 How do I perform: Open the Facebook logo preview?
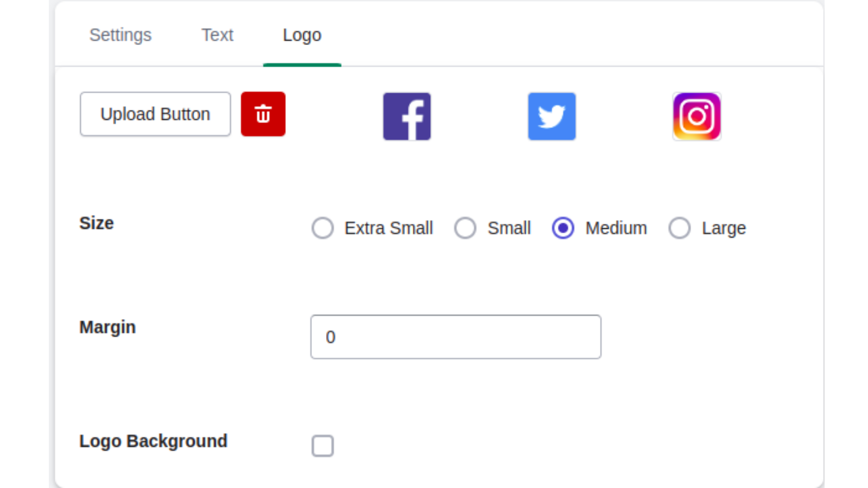coord(406,116)
